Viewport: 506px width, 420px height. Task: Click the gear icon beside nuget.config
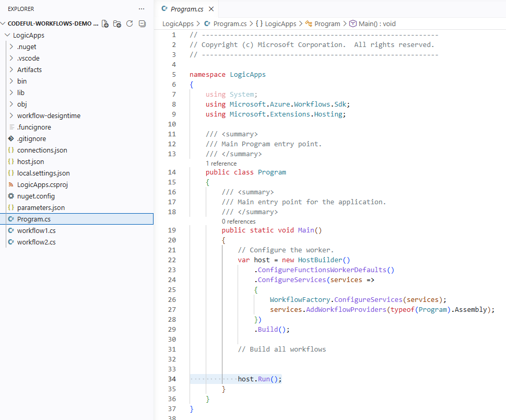11,196
